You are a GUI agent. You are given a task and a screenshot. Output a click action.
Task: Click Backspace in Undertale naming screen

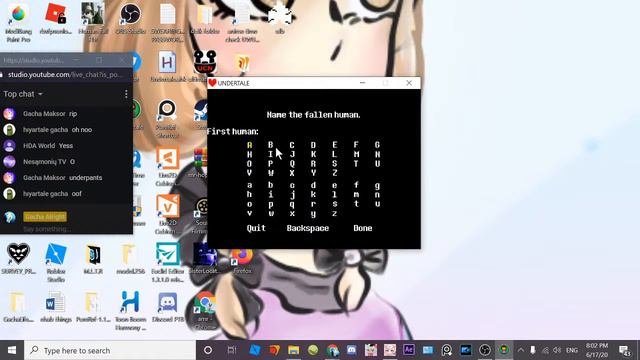coord(307,228)
